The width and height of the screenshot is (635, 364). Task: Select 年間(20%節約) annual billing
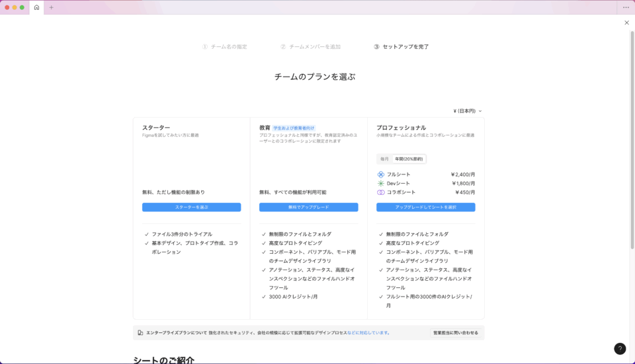coord(409,159)
